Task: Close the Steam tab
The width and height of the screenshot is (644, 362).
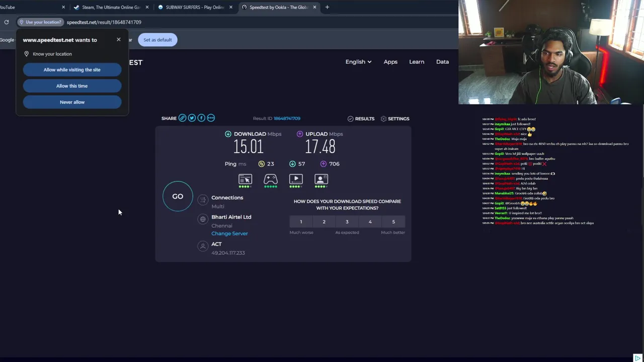Action: [147, 7]
